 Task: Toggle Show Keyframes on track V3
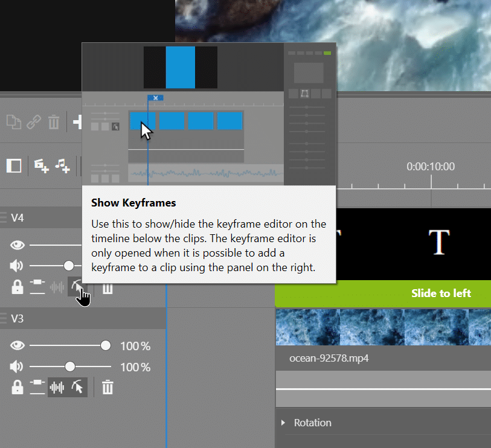(x=77, y=388)
